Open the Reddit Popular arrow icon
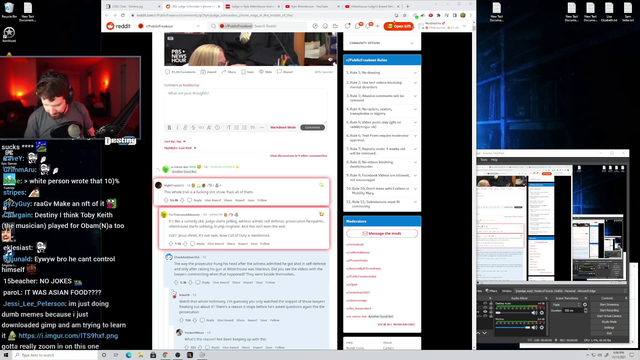The image size is (640, 360). click(x=315, y=26)
